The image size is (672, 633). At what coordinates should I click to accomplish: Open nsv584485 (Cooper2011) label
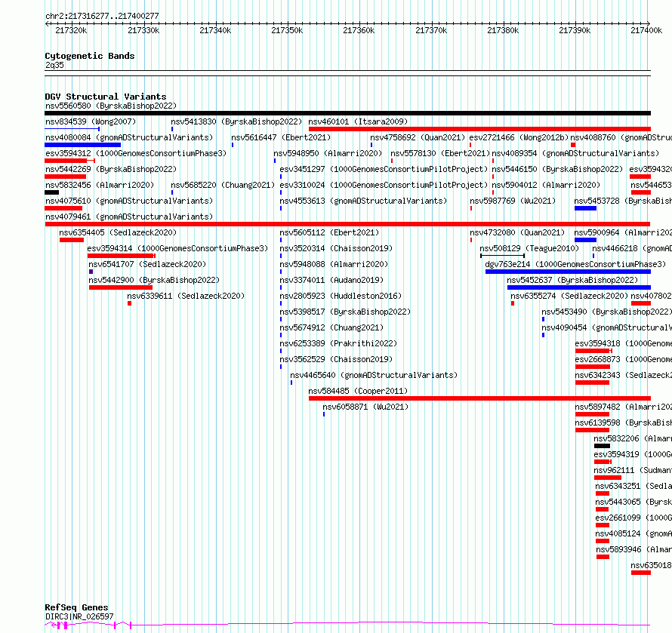pyautogui.click(x=358, y=391)
